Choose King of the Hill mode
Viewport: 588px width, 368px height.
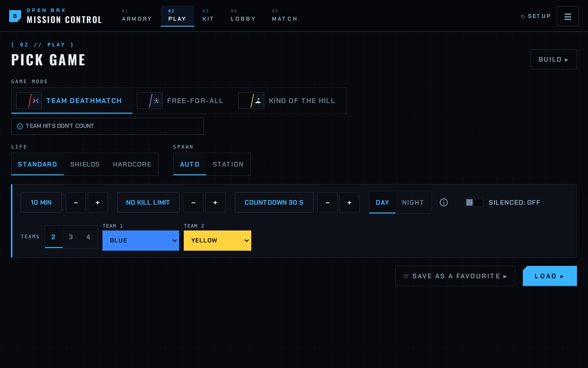click(x=290, y=101)
